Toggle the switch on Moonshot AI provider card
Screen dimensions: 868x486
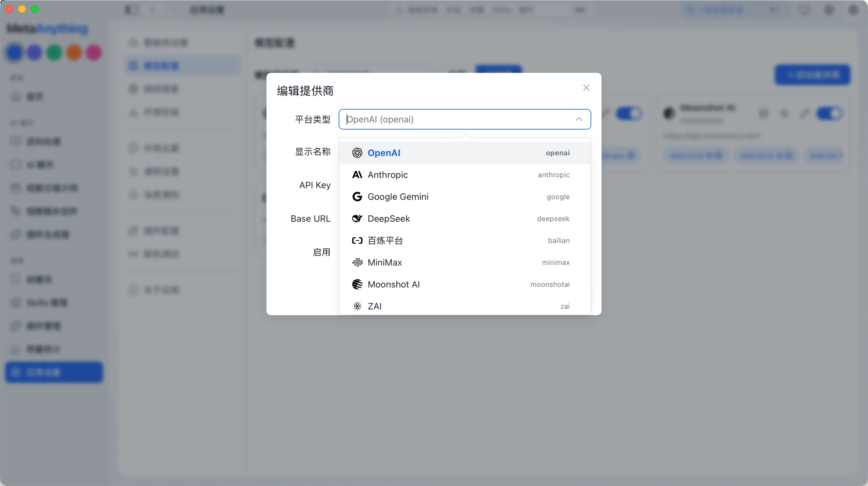pyautogui.click(x=830, y=113)
